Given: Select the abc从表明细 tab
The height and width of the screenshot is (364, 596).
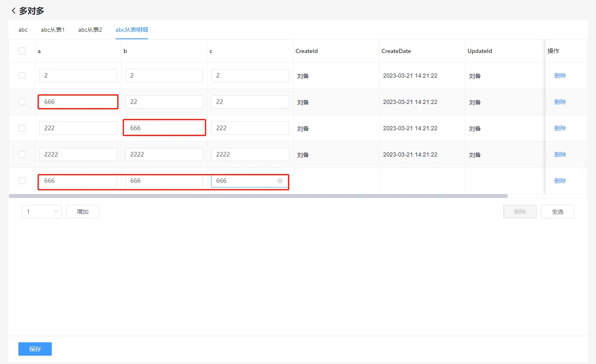Looking at the screenshot, I should pyautogui.click(x=131, y=30).
